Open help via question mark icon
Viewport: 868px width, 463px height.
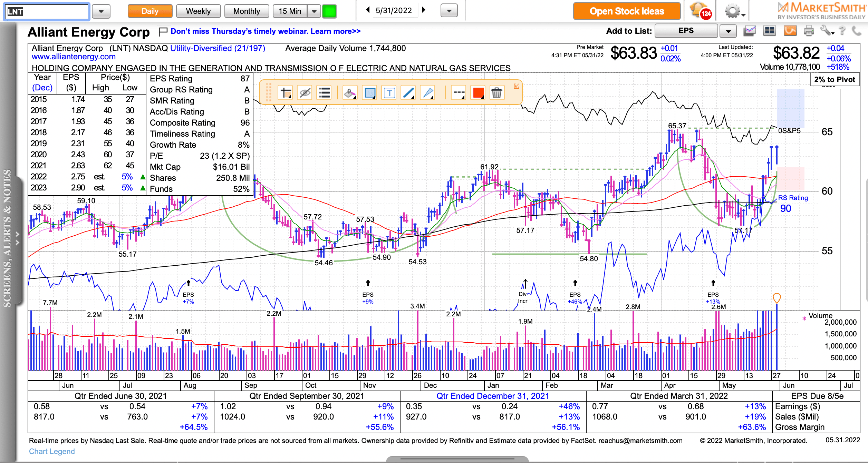click(843, 31)
